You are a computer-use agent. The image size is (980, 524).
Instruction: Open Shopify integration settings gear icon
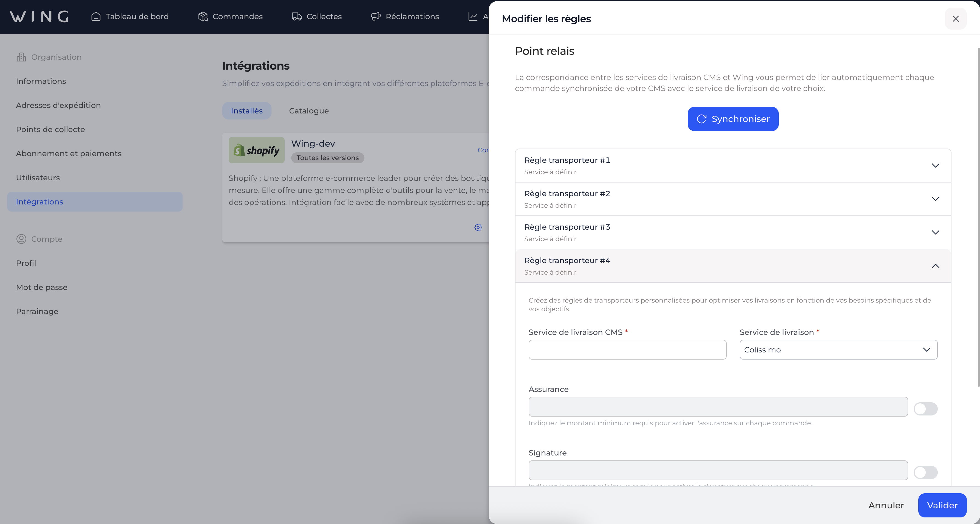[x=478, y=227]
